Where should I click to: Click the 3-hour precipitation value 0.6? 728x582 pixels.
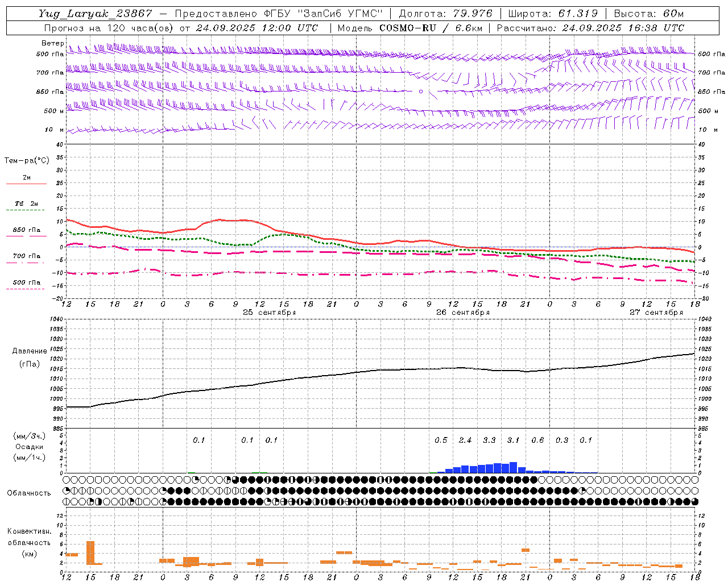537,440
